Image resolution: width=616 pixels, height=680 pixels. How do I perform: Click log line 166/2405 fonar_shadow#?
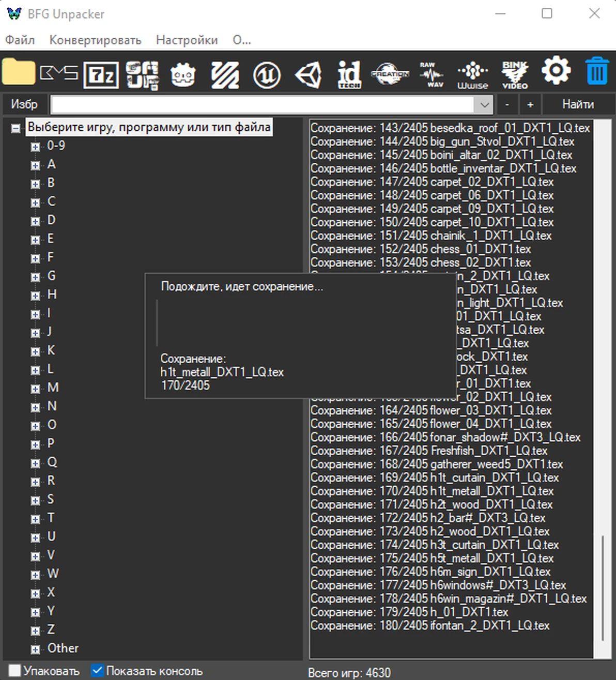[445, 437]
